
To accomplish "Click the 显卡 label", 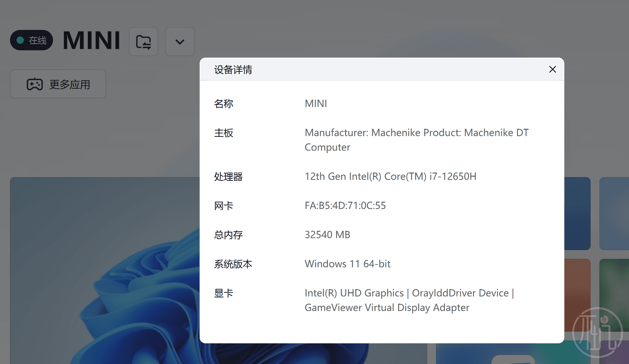I will point(223,293).
